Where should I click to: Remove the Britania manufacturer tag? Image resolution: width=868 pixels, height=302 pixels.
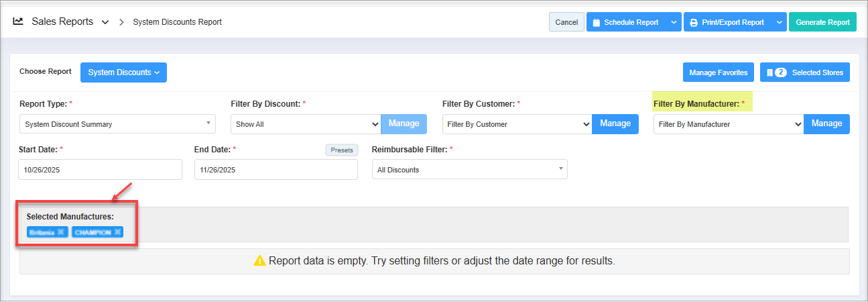(x=60, y=232)
